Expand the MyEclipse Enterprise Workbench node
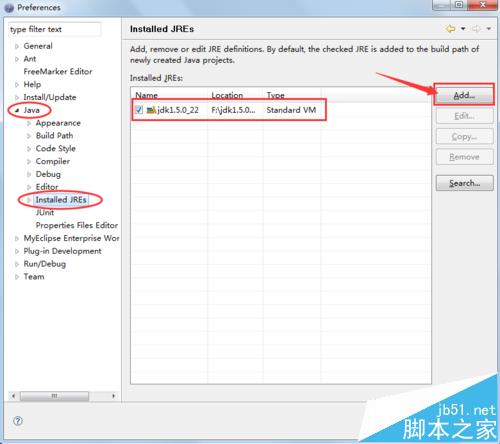 (x=17, y=239)
